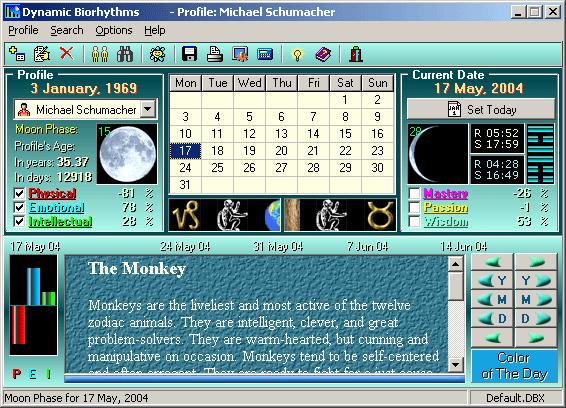The height and width of the screenshot is (408, 566).
Task: Expand the Michael Schumacher profile dropdown
Action: tap(148, 109)
